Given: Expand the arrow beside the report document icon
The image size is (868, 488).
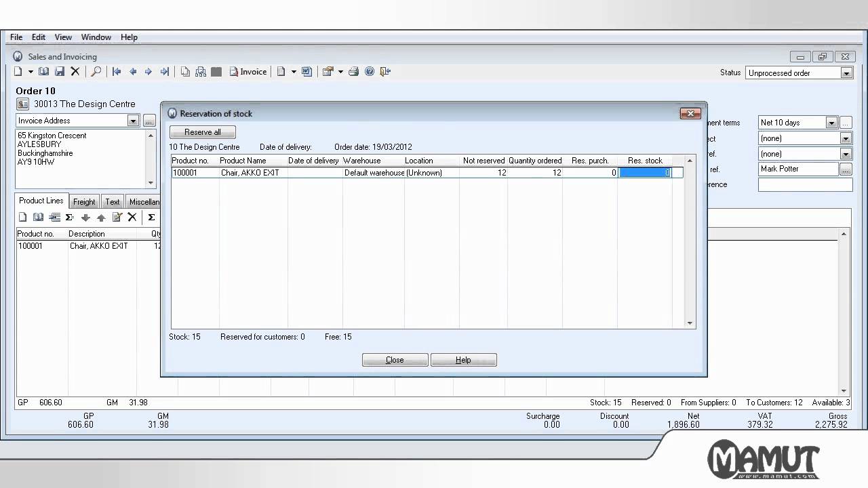Looking at the screenshot, I should (x=294, y=71).
